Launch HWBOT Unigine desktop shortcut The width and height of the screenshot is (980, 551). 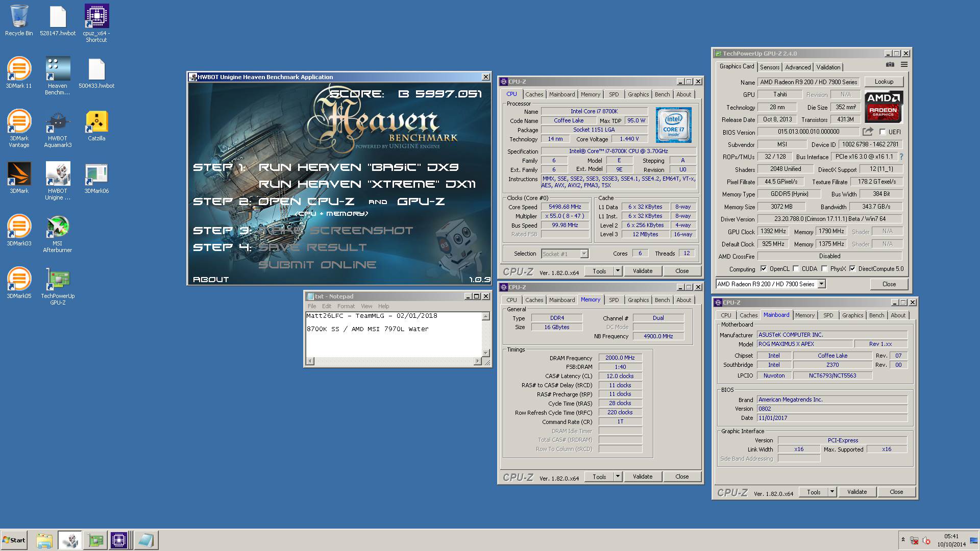58,181
